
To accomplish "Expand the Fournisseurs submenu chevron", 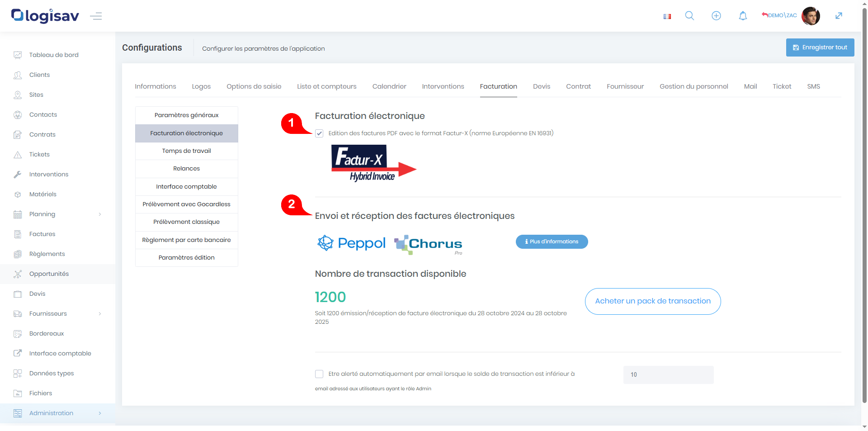I will coord(100,314).
